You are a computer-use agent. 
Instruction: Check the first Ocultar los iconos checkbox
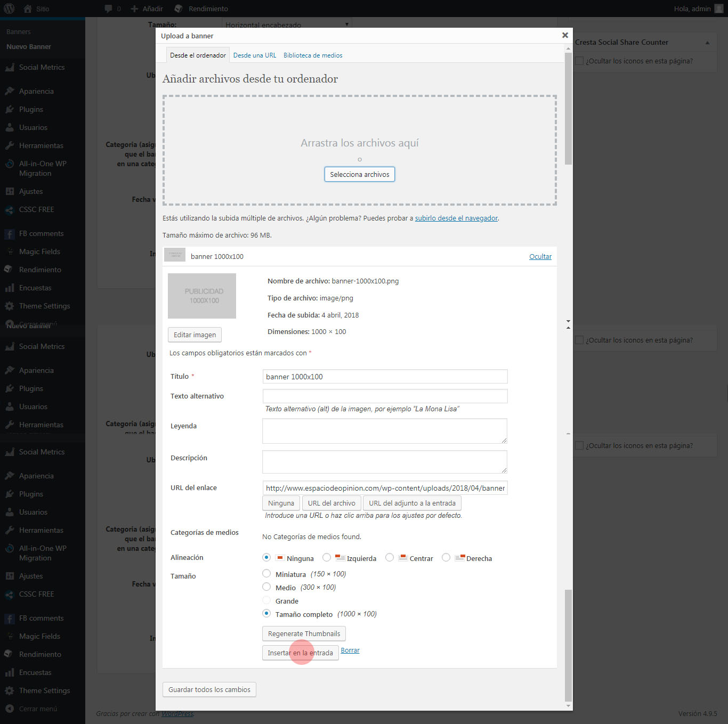[x=579, y=61]
